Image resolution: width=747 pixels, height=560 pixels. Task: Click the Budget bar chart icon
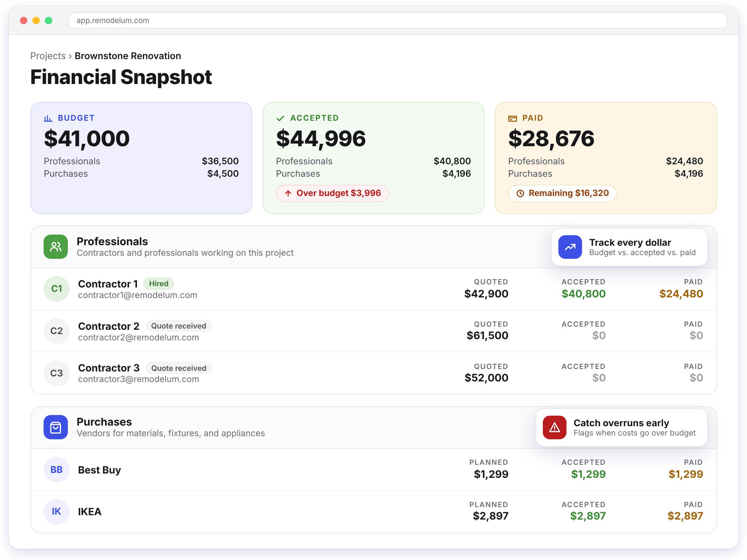(48, 119)
